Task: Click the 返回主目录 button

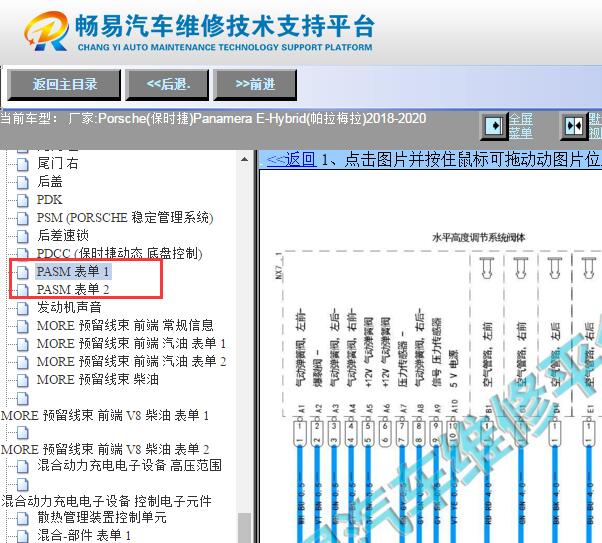Action: (64, 84)
